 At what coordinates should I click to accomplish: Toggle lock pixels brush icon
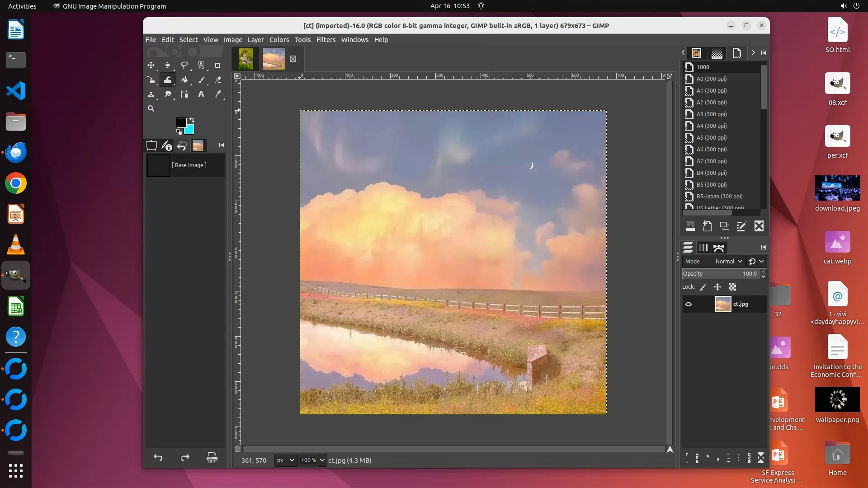tap(703, 287)
